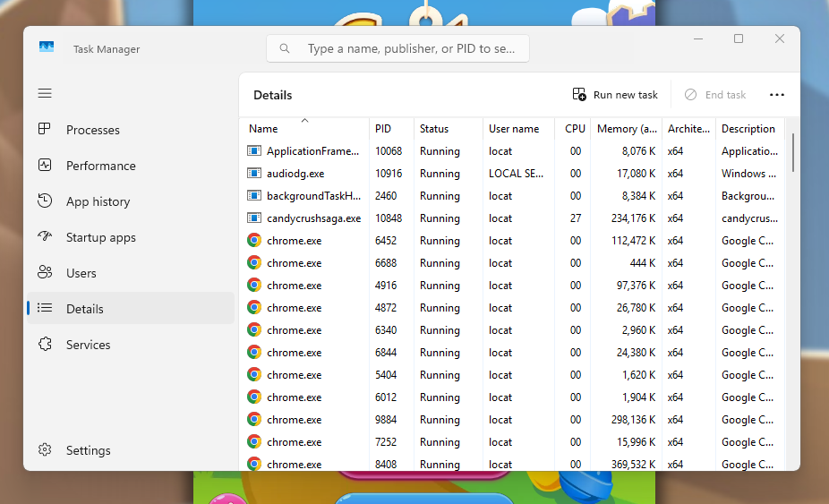Open the three-dot more options menu
The image size is (829, 504).
point(777,95)
